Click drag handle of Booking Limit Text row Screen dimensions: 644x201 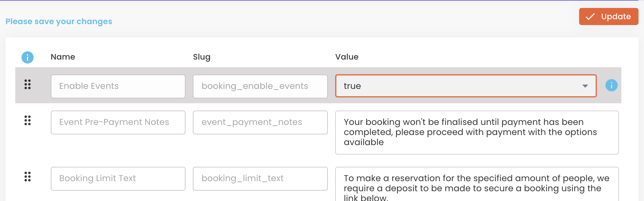[28, 177]
